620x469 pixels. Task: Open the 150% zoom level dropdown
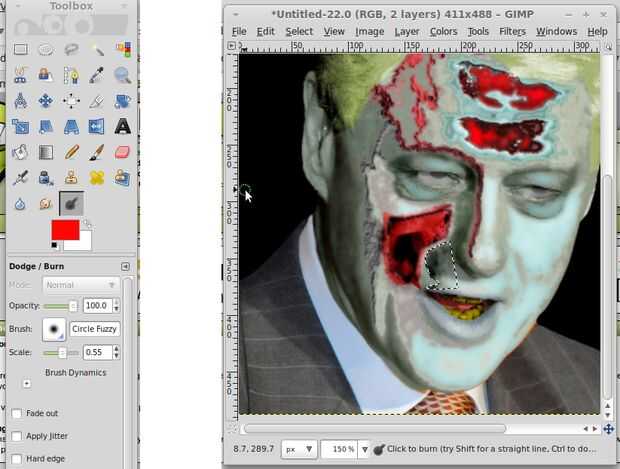point(365,449)
